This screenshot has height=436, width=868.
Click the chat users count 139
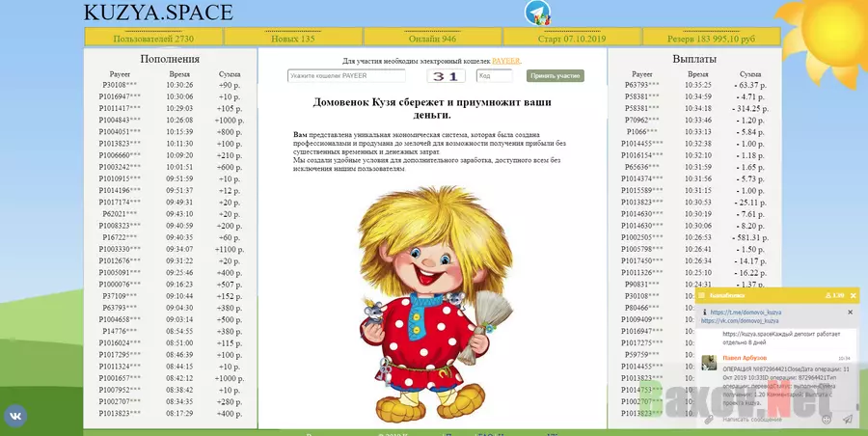click(834, 296)
